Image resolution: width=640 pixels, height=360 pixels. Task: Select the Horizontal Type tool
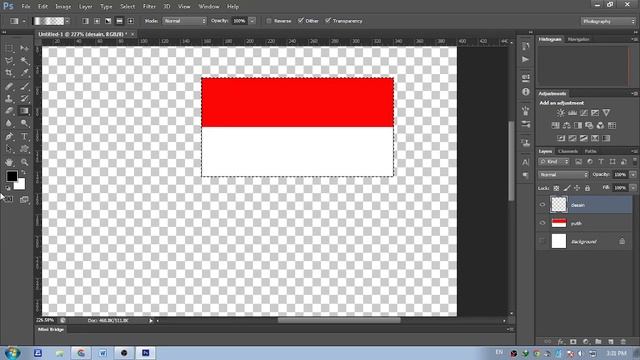24,136
